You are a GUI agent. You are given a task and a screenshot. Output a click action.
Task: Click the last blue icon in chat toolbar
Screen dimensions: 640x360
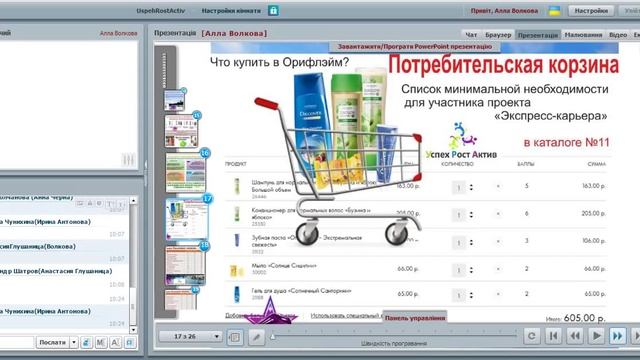tap(130, 342)
